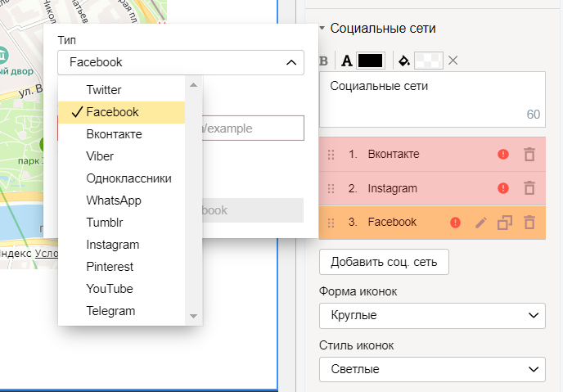This screenshot has height=392, width=563.
Task: Click the disabled gray button ending in book
Action: point(253,210)
